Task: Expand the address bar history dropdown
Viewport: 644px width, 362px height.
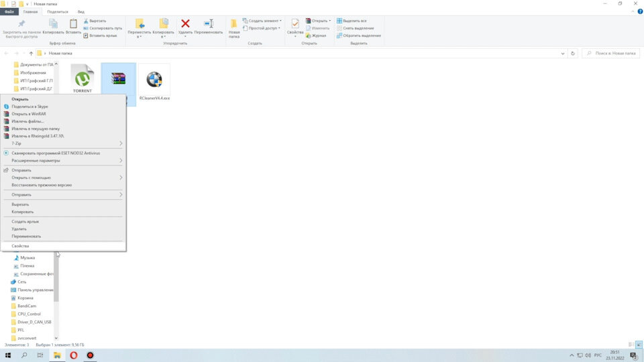Action: click(x=563, y=54)
